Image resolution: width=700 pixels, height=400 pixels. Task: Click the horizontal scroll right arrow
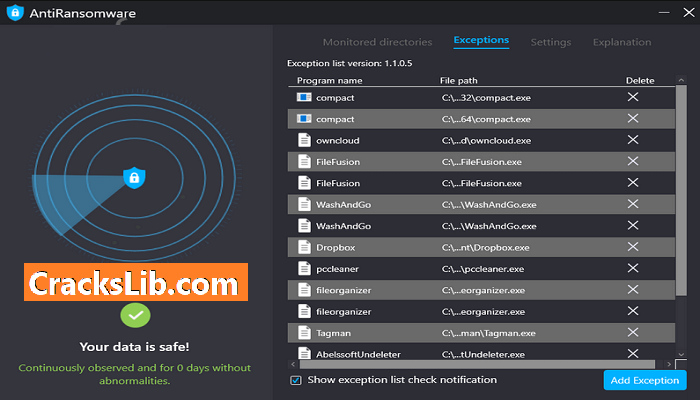(x=669, y=364)
